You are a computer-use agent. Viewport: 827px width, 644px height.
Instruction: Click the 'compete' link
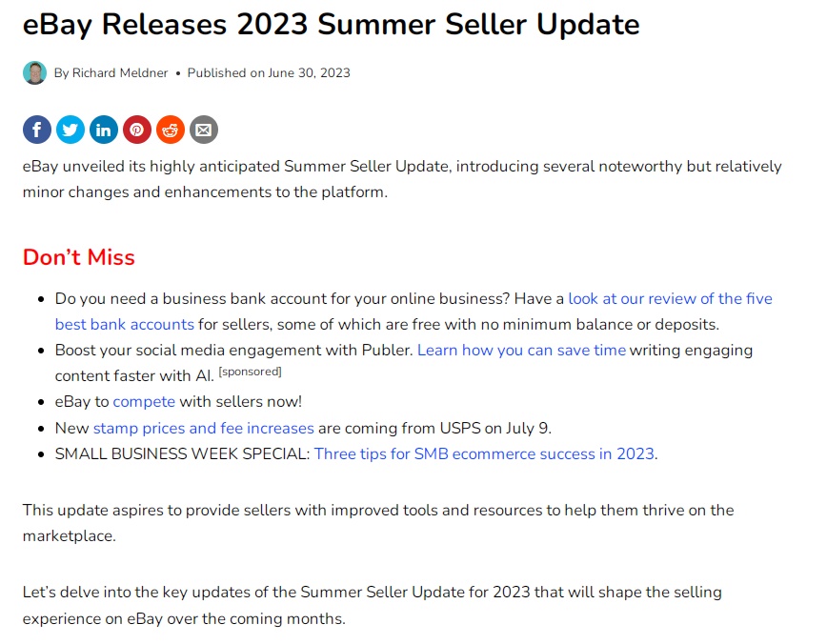click(144, 402)
